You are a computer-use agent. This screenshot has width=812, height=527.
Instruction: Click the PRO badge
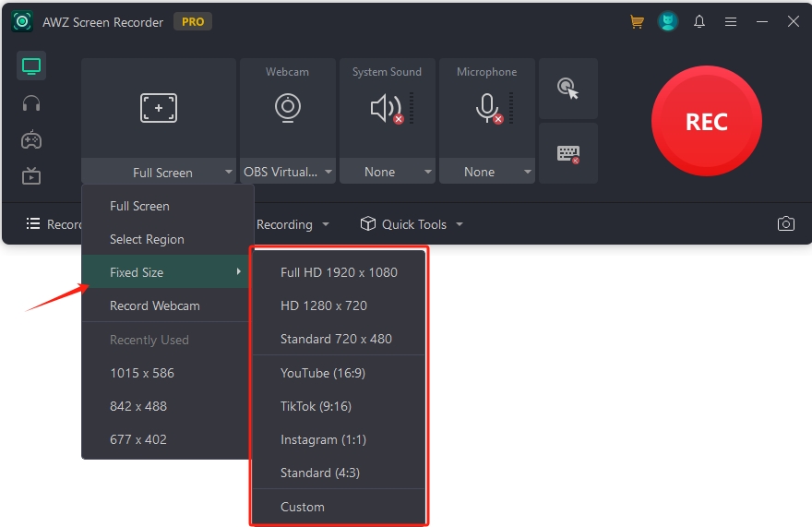point(193,22)
